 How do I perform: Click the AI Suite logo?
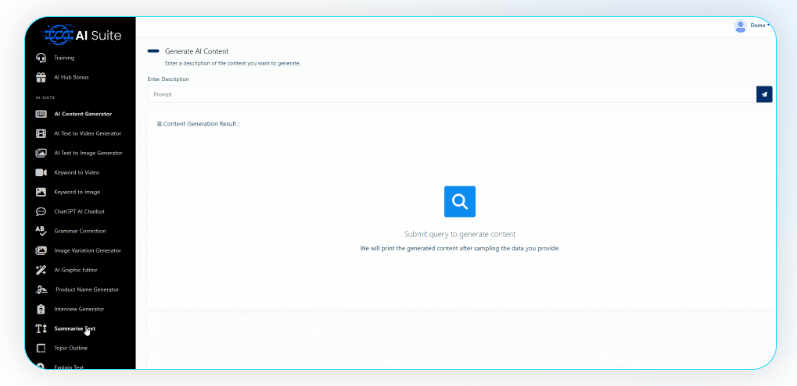click(x=82, y=35)
